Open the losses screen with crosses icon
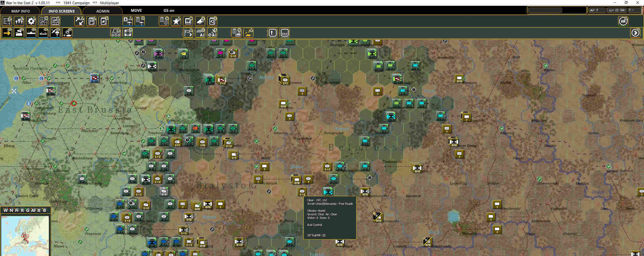The height and width of the screenshot is (256, 644). click(x=19, y=21)
